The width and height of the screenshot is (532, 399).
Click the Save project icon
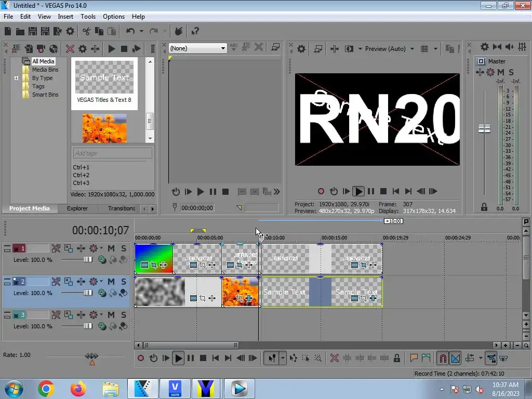point(33,32)
